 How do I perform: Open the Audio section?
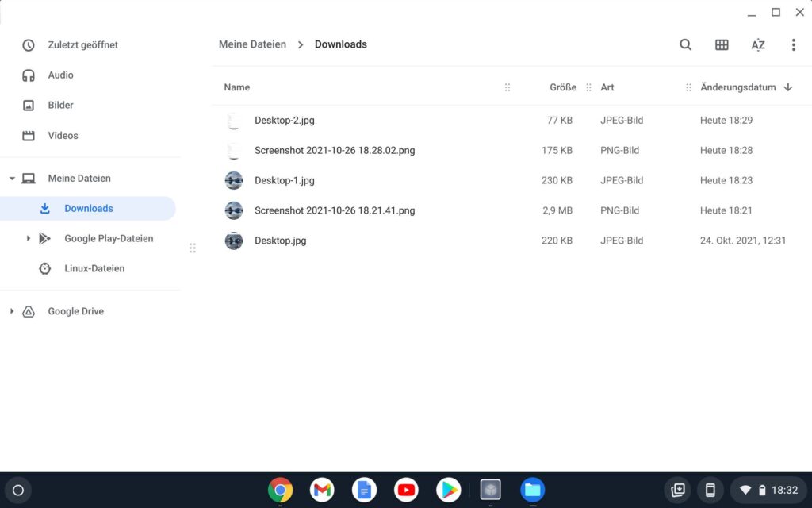click(60, 75)
